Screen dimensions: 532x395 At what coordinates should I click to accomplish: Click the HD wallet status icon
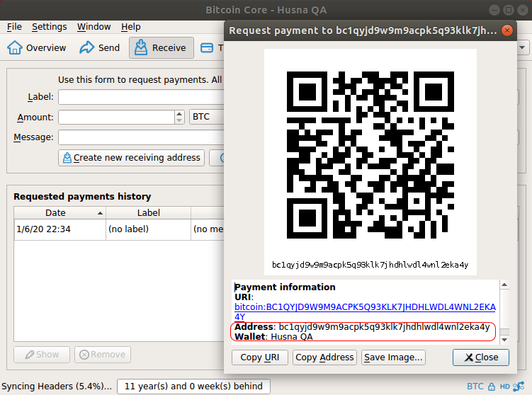[504, 387]
